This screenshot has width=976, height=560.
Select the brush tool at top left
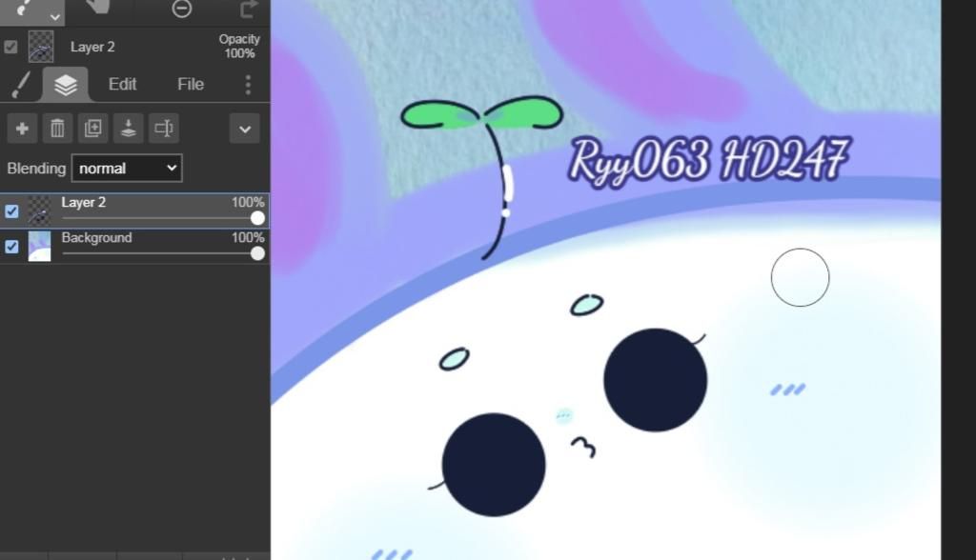click(x=24, y=8)
